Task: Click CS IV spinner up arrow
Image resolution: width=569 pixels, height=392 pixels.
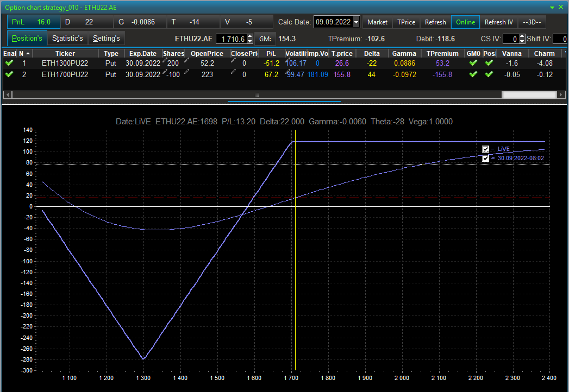Action: [x=522, y=36]
